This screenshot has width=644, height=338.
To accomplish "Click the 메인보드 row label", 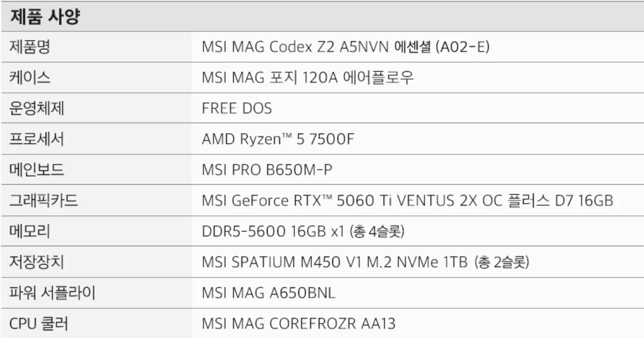I will (40, 170).
